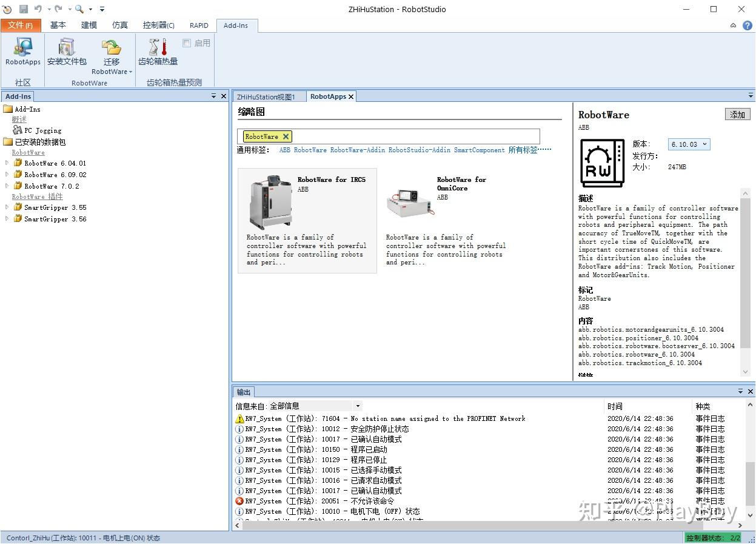Viewport: 756px width, 544px height.
Task: Close the RobotApps tab
Action: [x=351, y=96]
